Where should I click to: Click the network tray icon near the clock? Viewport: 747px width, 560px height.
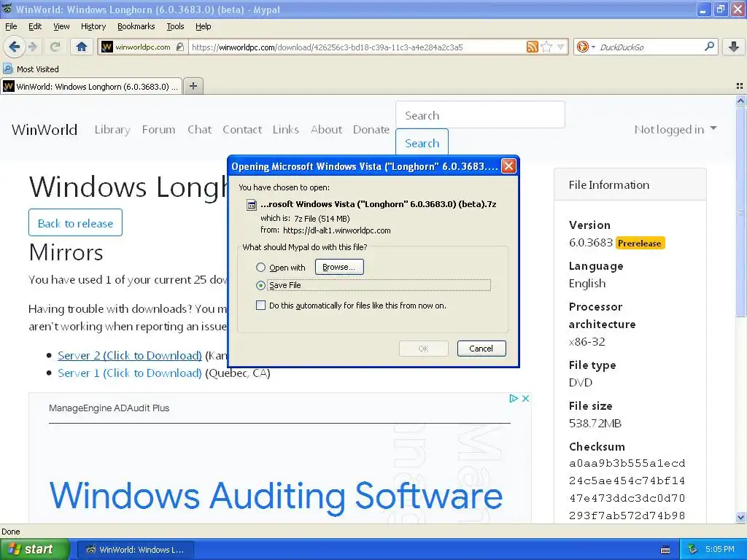click(693, 549)
